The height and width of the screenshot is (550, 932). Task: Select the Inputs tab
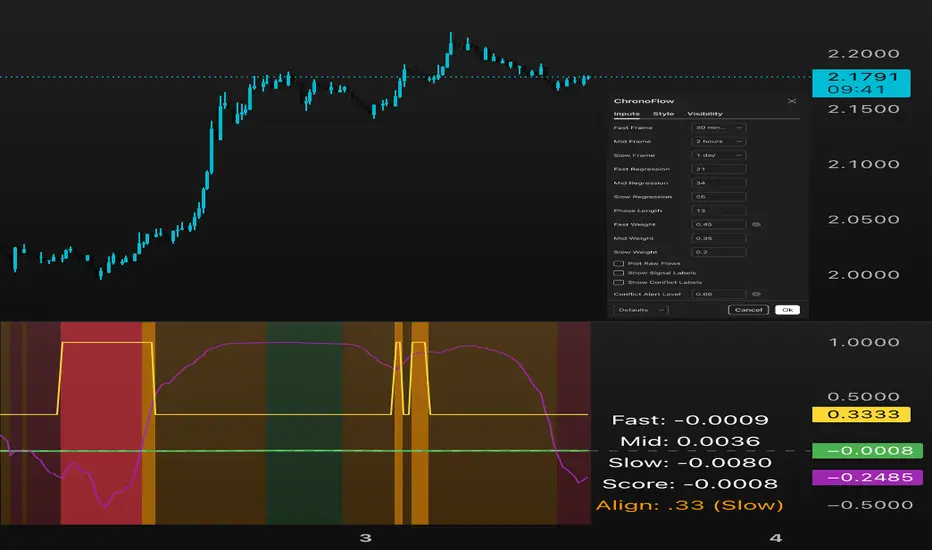627,114
